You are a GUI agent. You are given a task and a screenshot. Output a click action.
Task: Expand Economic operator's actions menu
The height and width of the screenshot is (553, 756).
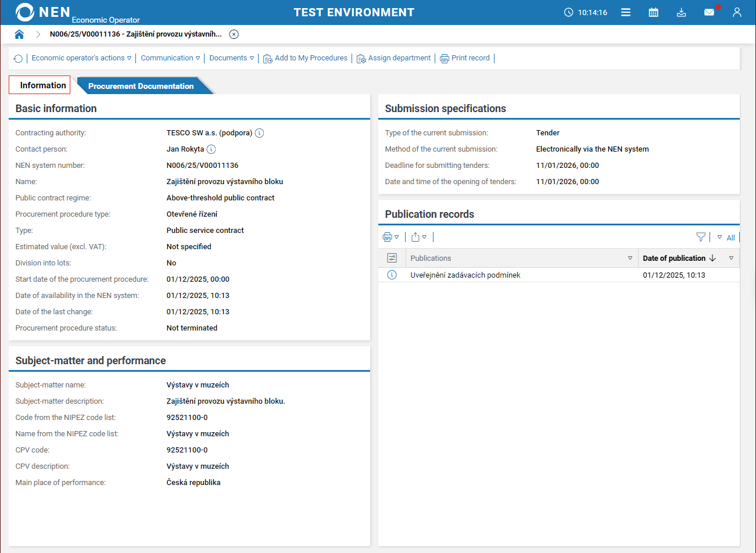(81, 58)
